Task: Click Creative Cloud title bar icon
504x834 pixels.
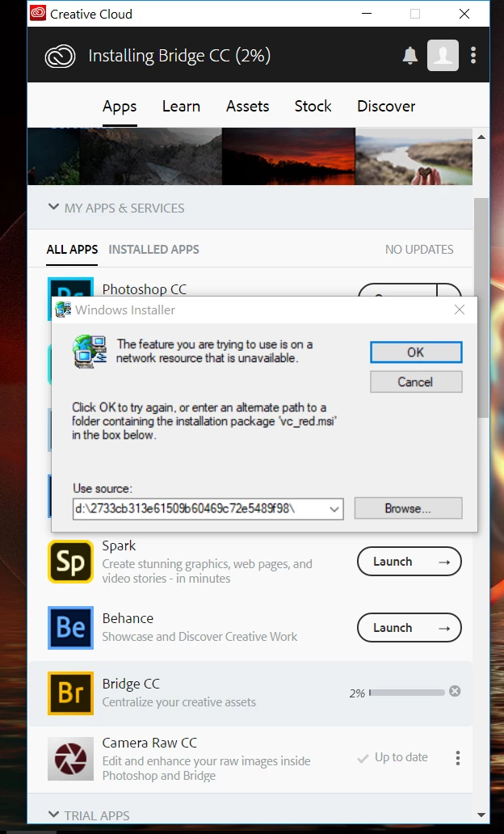Action: (38, 13)
